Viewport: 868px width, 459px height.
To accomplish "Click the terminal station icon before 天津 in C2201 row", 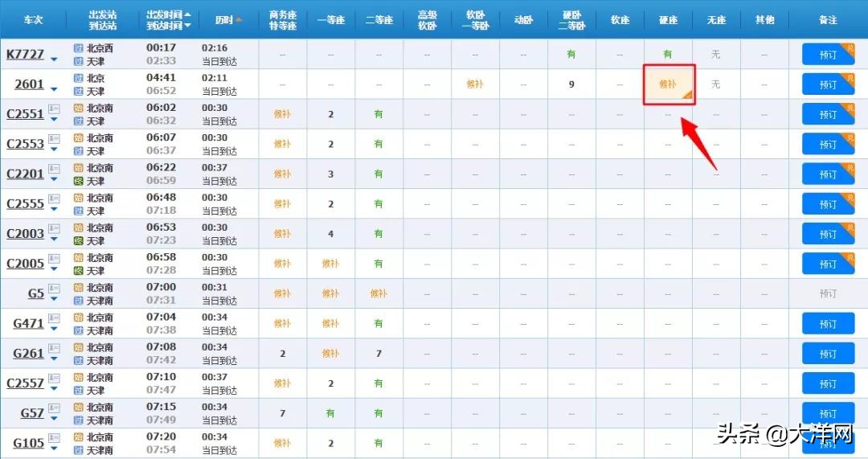I will point(78,181).
